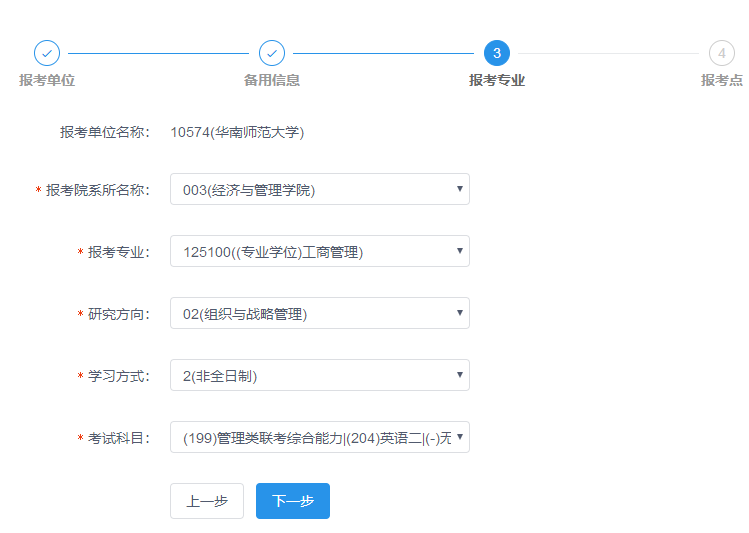This screenshot has width=749, height=533.
Task: Select the 报考专业 step label at top
Action: (x=497, y=80)
